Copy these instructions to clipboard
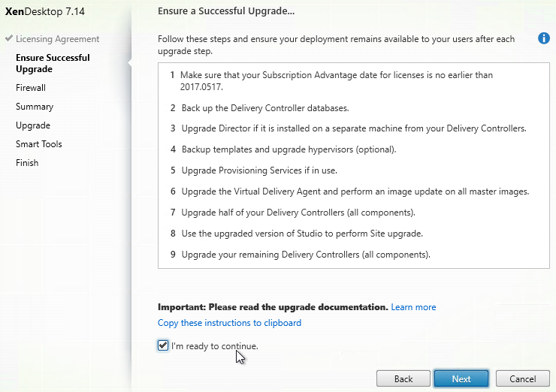Viewport: 556px width, 392px height. pyautogui.click(x=229, y=323)
